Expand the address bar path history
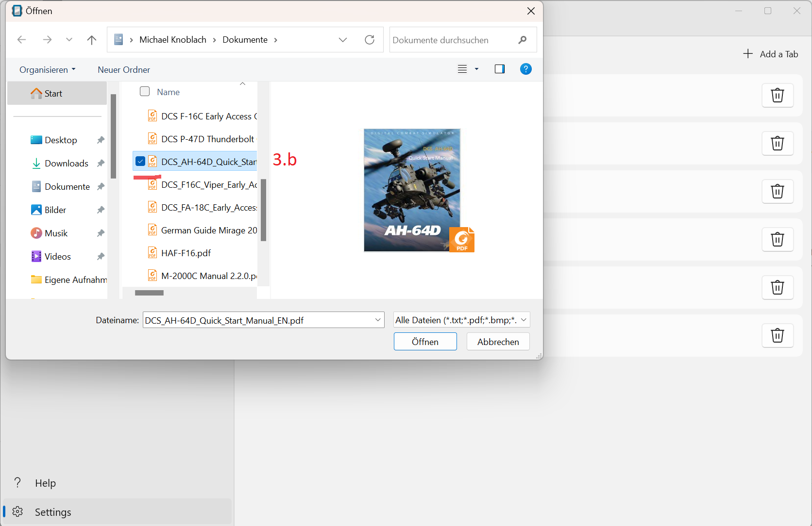This screenshot has height=526, width=812. pos(343,40)
